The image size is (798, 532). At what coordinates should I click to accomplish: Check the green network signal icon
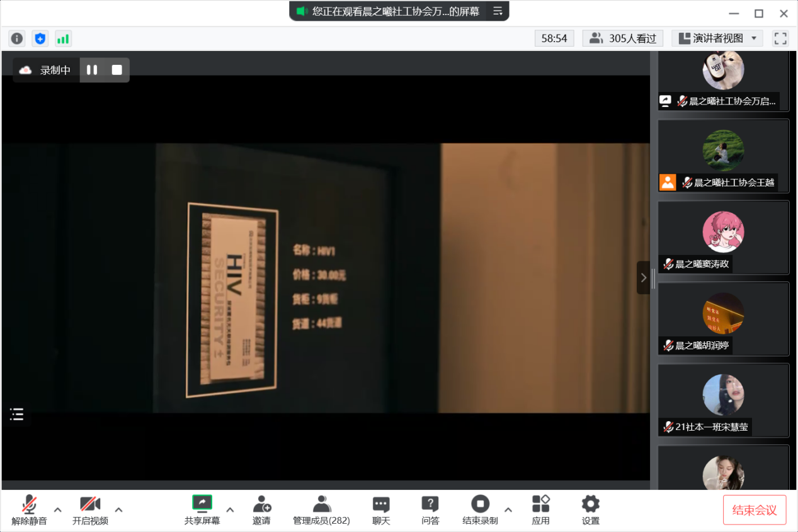point(63,38)
